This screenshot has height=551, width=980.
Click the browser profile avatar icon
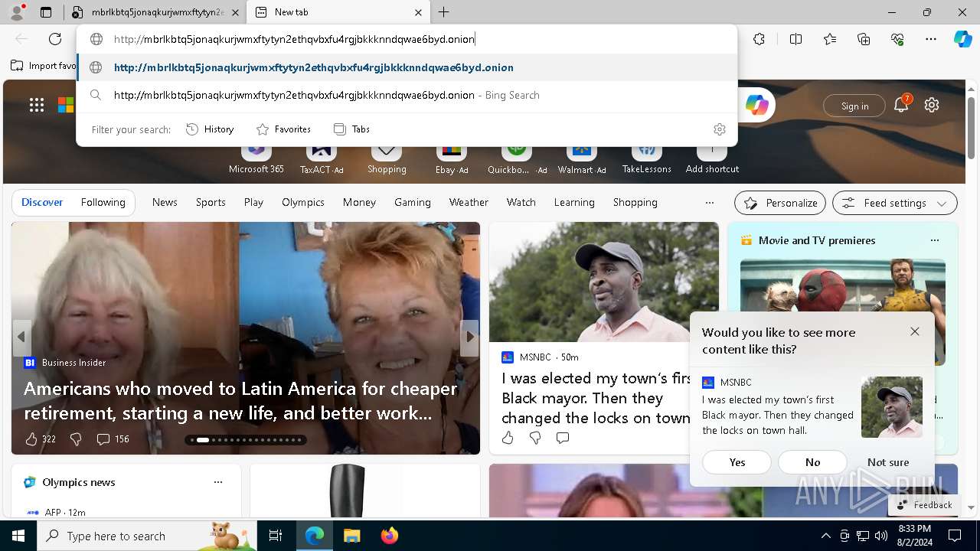[x=17, y=12]
